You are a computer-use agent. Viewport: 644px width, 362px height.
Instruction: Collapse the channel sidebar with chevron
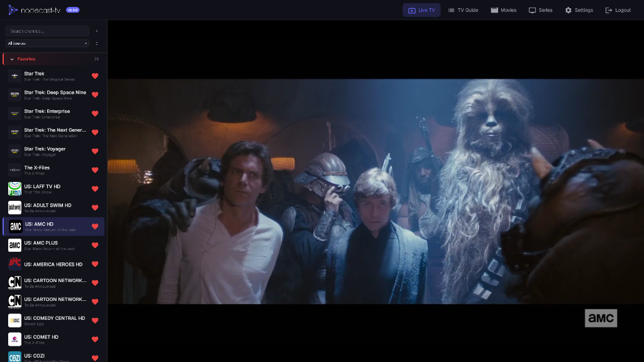tap(97, 31)
